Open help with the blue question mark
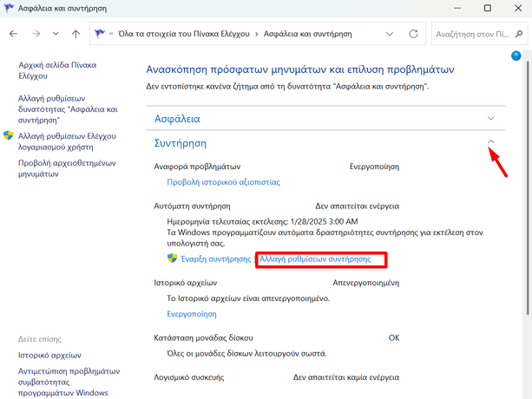 516,56
